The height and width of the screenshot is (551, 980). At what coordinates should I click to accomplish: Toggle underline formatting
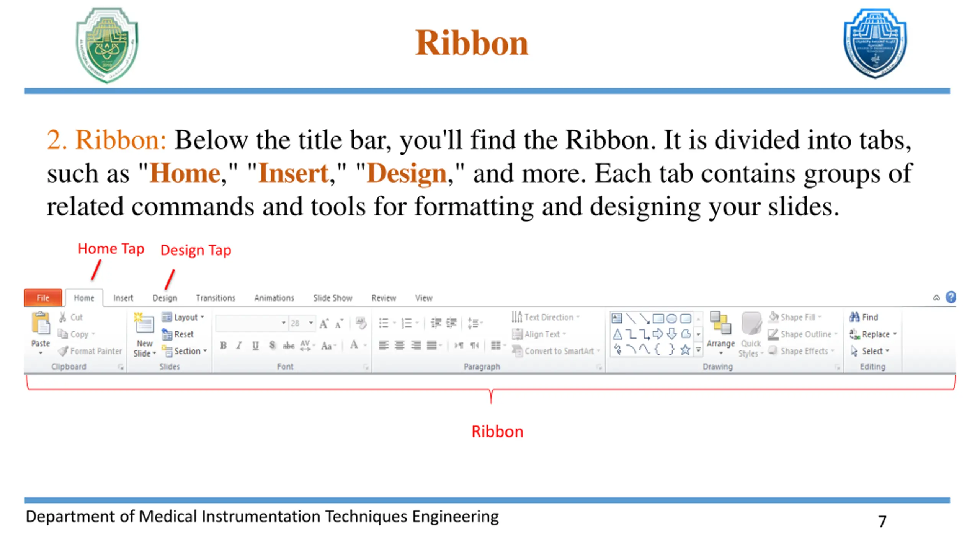click(255, 346)
